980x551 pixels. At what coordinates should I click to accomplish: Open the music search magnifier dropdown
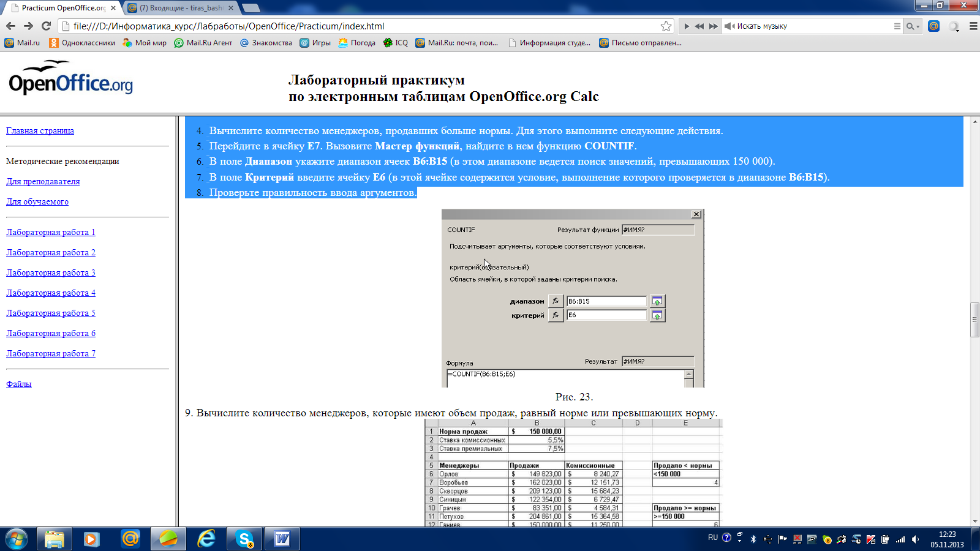[913, 26]
